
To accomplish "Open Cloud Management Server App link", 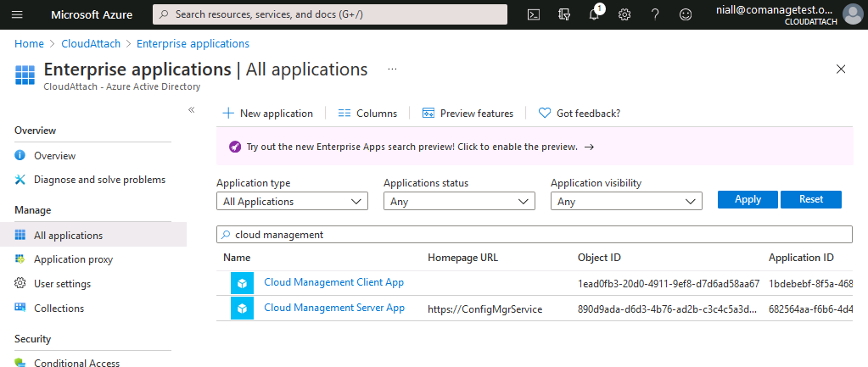I will [x=334, y=308].
